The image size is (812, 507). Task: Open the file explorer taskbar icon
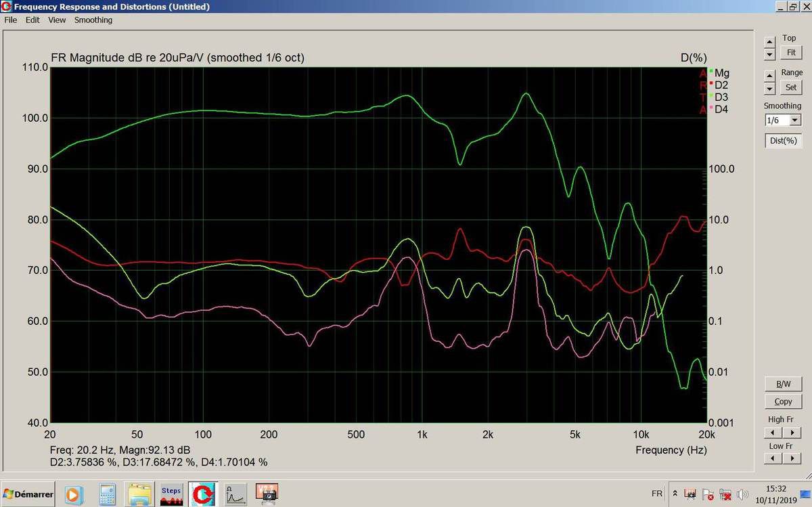(139, 494)
